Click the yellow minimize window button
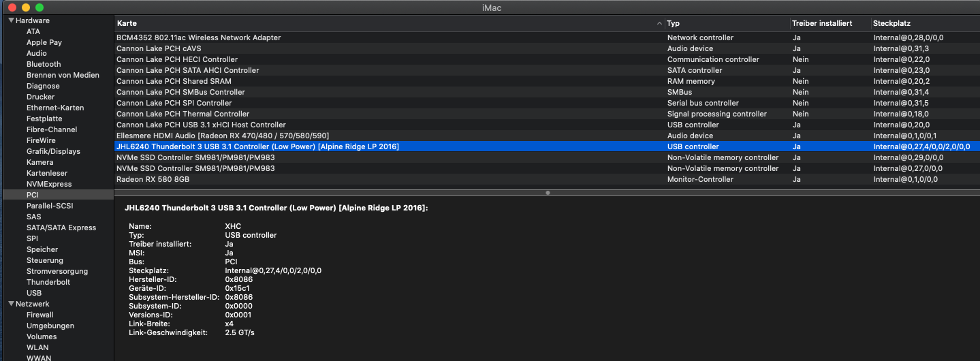 coord(26,7)
